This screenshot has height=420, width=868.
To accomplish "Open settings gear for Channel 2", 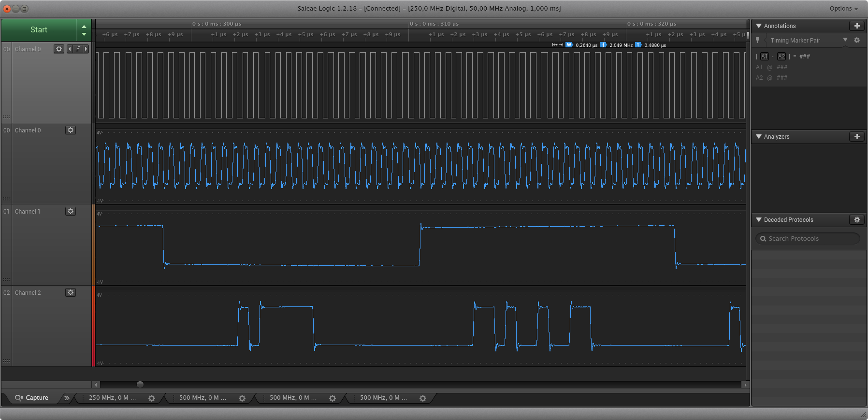I will pos(71,292).
